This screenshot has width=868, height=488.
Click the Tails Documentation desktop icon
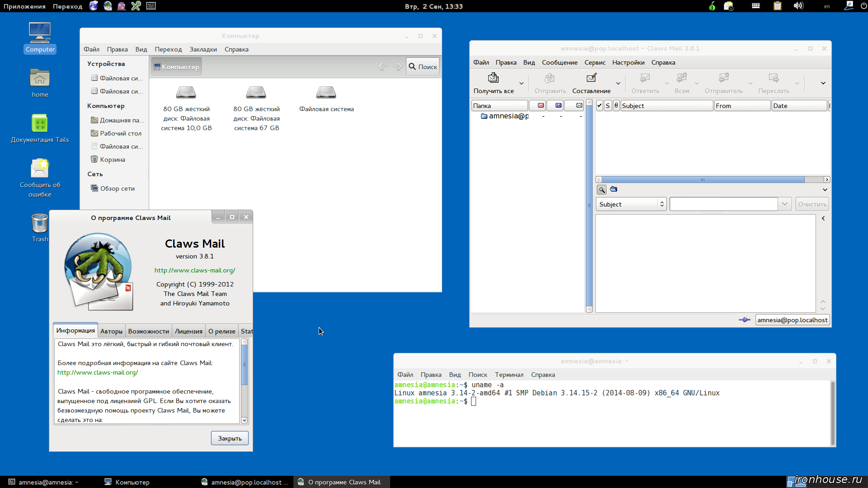tap(40, 123)
